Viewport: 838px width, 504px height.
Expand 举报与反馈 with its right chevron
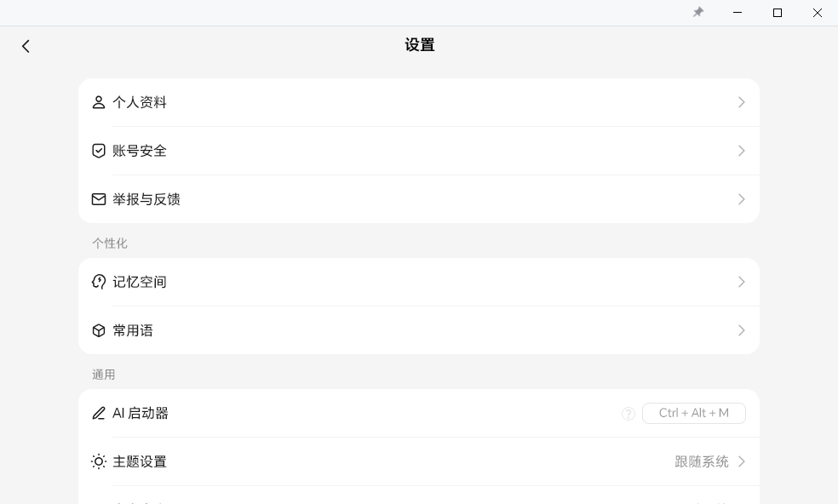(x=741, y=199)
